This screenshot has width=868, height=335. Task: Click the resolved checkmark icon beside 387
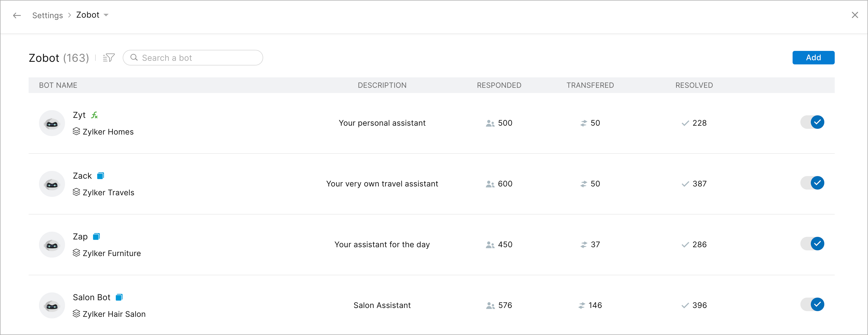click(685, 184)
